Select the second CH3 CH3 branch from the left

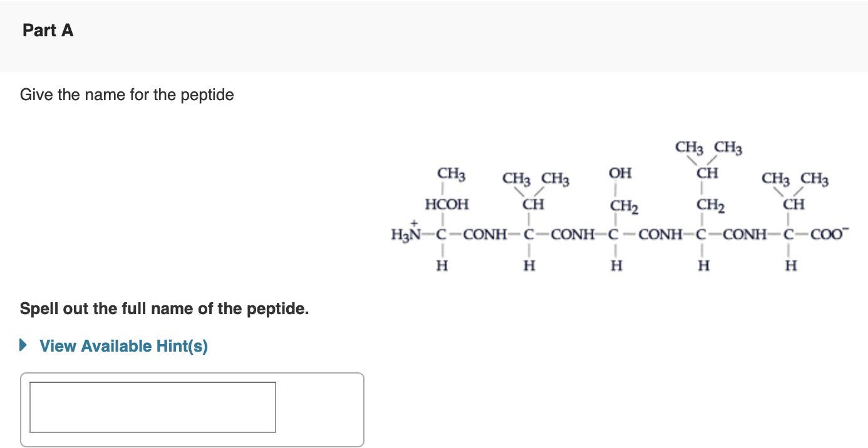click(x=535, y=180)
